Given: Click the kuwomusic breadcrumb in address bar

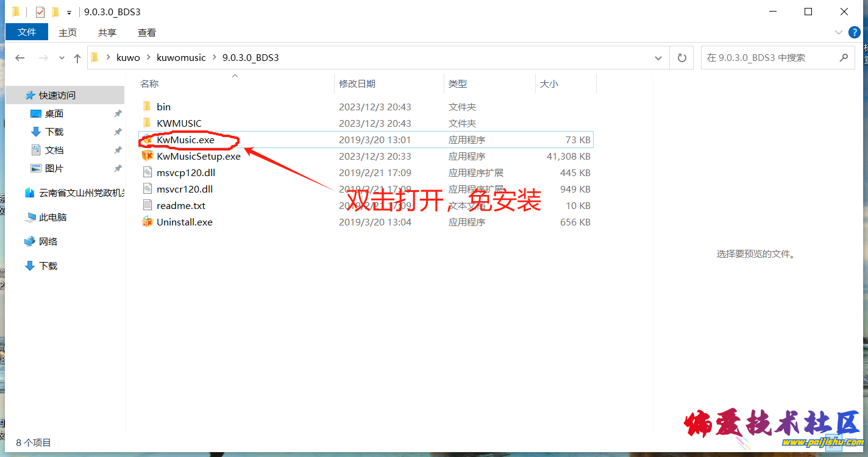Looking at the screenshot, I should (181, 58).
